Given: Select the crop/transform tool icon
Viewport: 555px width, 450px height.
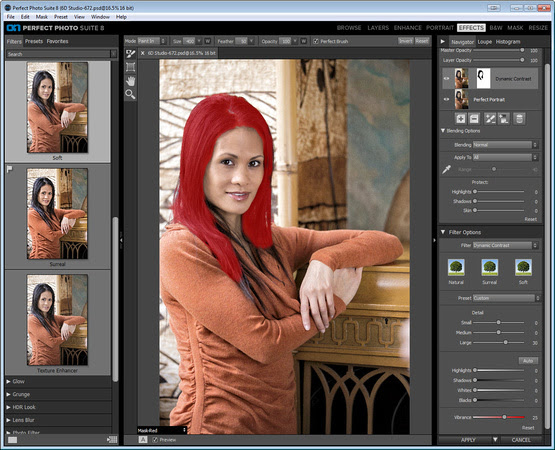Looking at the screenshot, I should click(131, 67).
